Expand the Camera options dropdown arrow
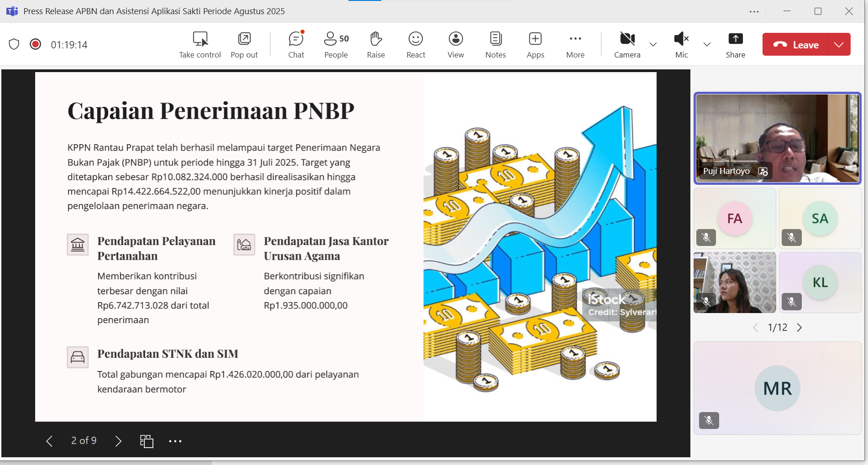Viewport: 868px width, 465px height. coord(653,44)
